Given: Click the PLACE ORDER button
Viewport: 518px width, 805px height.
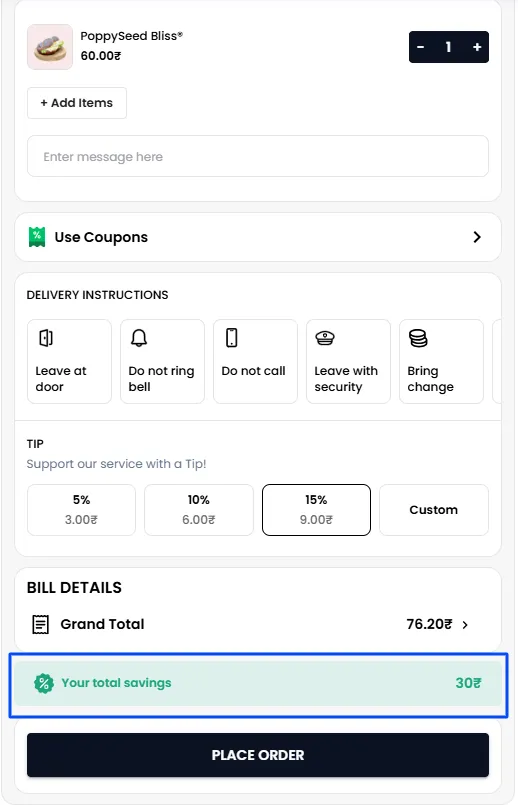Looking at the screenshot, I should click(258, 755).
